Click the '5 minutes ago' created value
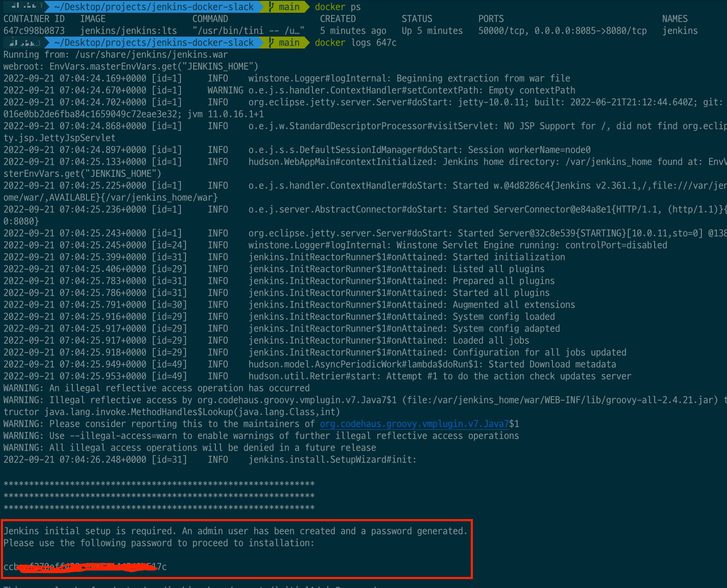727x588 pixels. [x=353, y=31]
